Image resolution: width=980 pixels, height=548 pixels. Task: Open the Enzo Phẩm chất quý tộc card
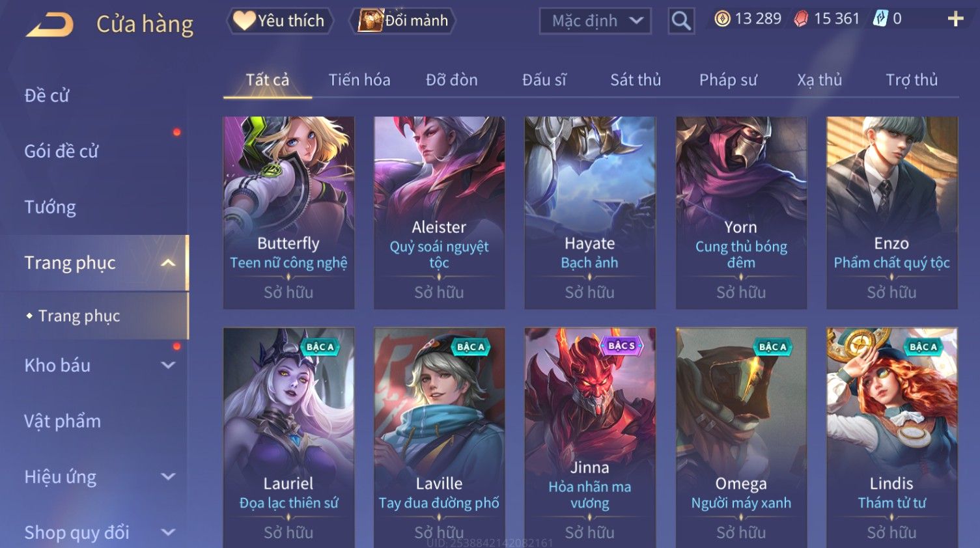pos(891,213)
